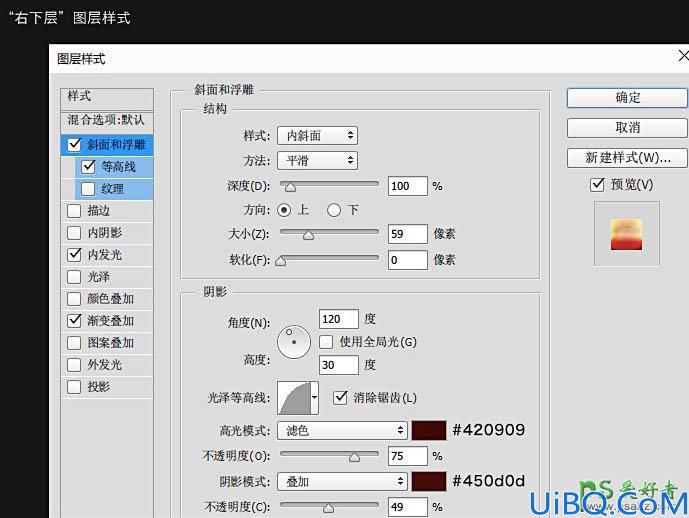The height and width of the screenshot is (518, 689).
Task: Click the 大小 value field 59
Action: [408, 234]
